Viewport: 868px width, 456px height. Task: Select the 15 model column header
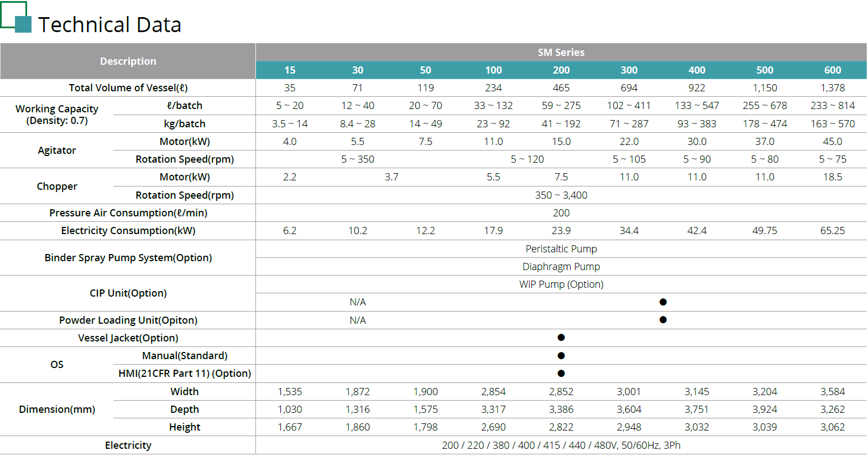point(290,70)
